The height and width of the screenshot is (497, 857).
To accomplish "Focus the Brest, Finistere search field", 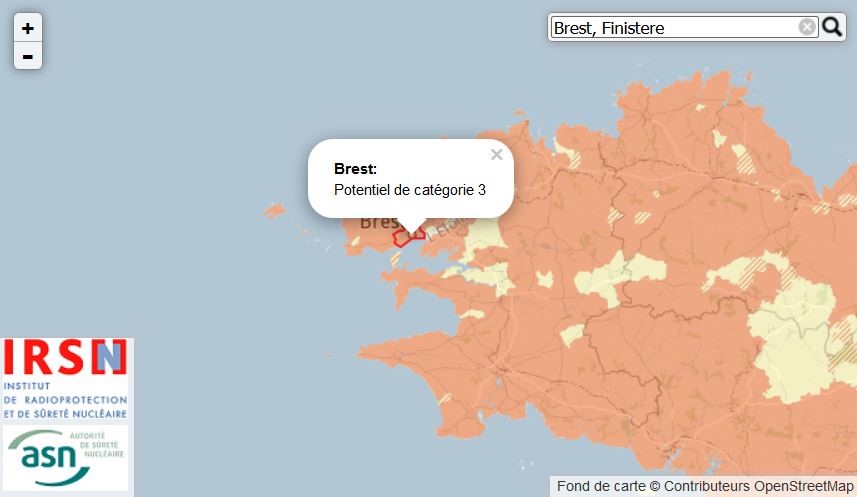I will coord(675,27).
